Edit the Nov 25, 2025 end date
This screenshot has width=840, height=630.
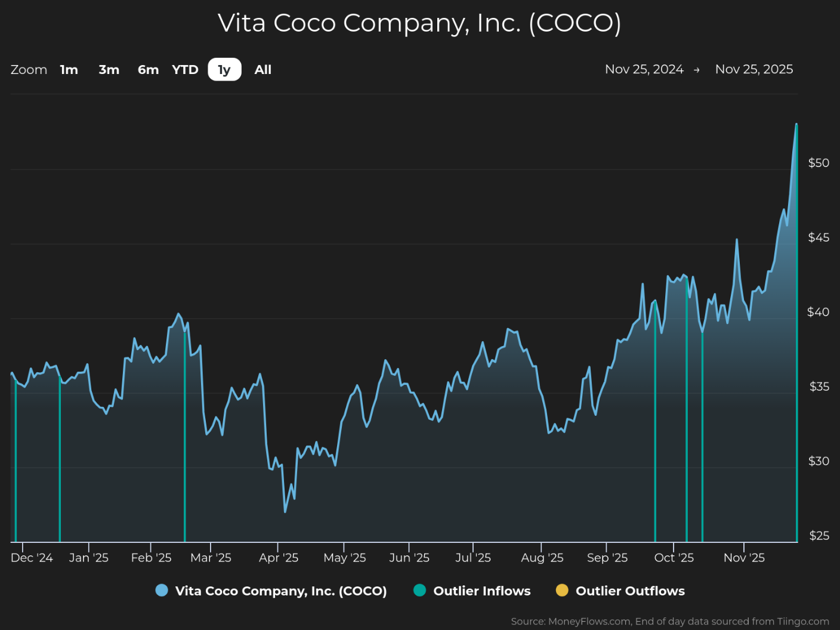tap(754, 69)
